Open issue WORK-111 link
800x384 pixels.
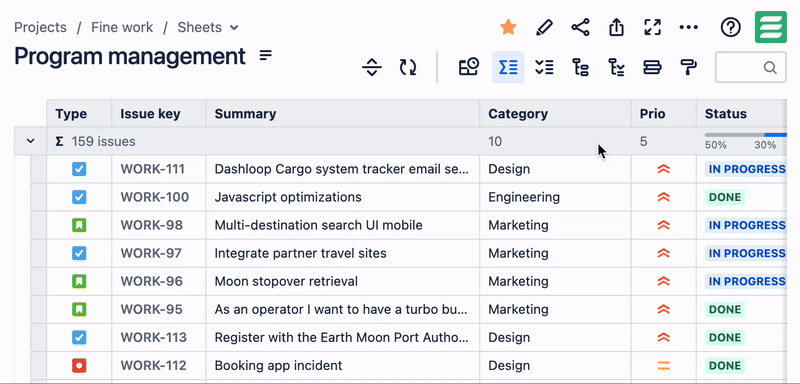coord(153,169)
